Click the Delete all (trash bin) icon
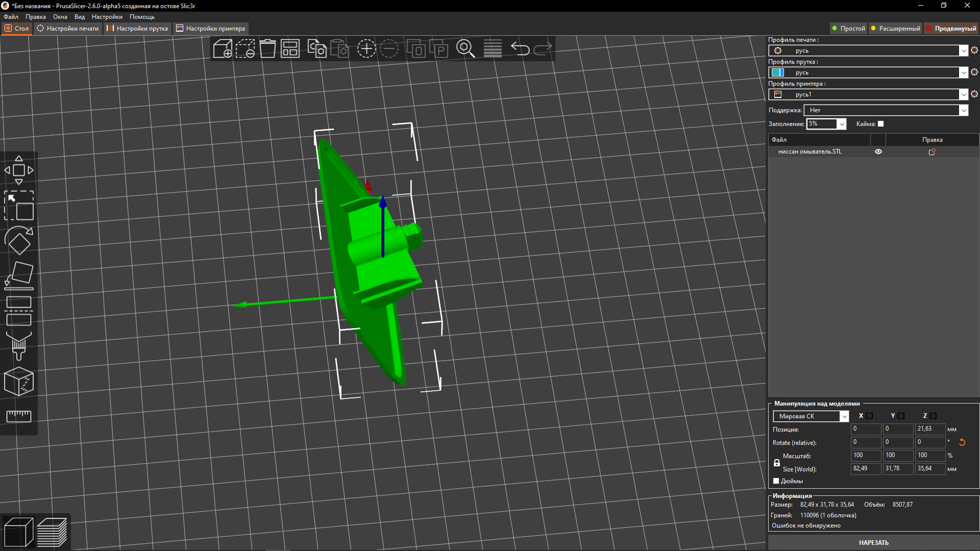 267,49
